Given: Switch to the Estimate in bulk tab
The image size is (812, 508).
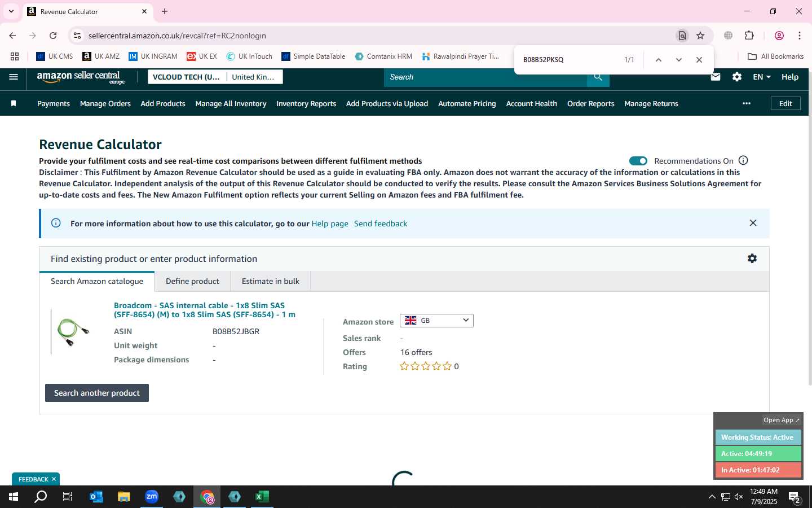Looking at the screenshot, I should pos(271,281).
